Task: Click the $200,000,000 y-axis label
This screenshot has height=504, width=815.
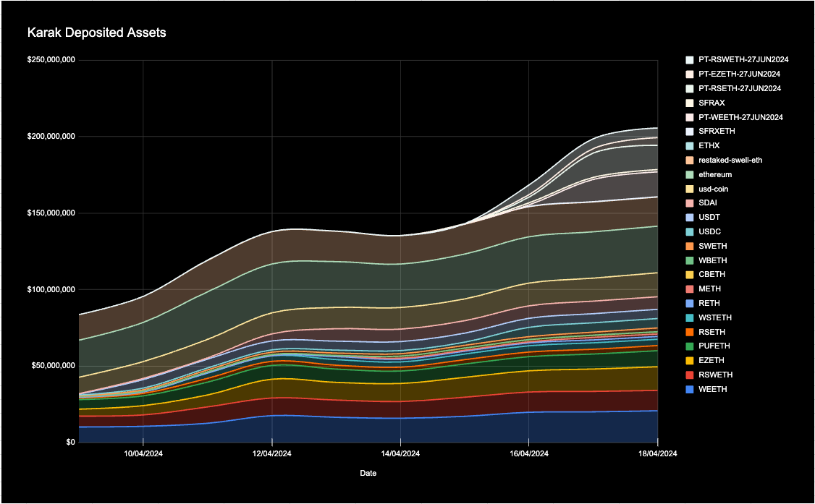Action: click(48, 137)
